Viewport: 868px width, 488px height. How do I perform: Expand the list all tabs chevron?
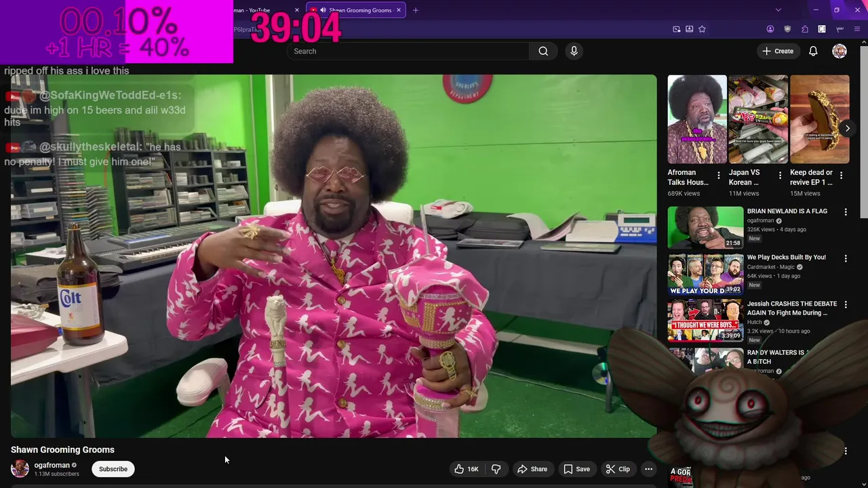point(778,10)
